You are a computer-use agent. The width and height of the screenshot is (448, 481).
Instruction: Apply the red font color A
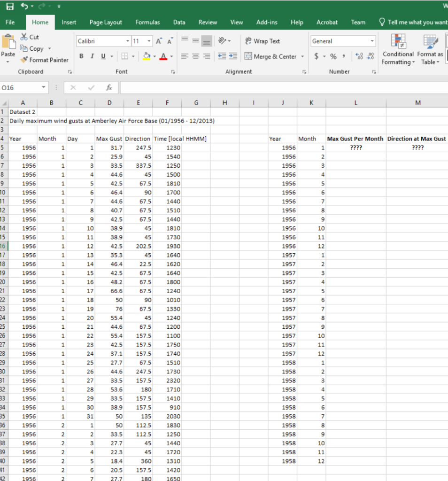[x=163, y=56]
